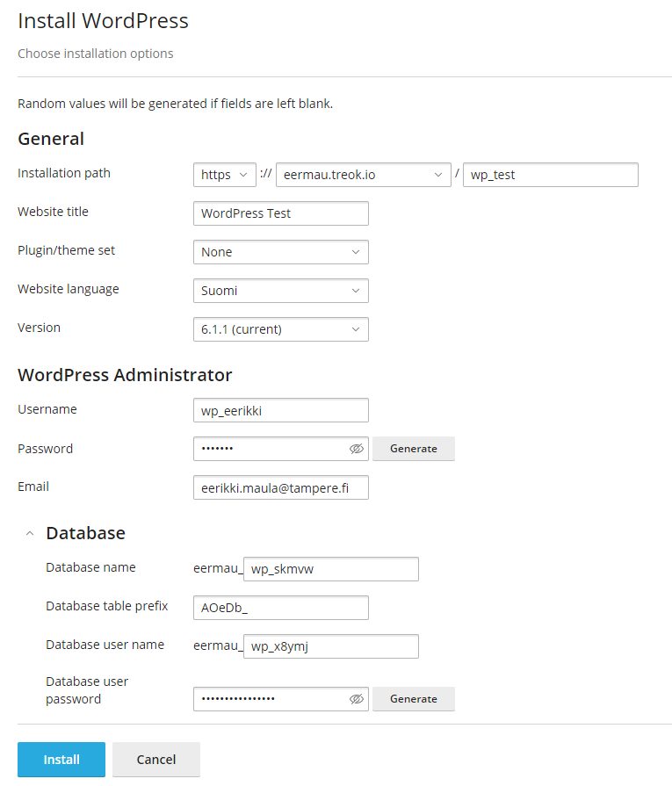
Task: Open the Version dropdown showing 6.1.1
Action: point(280,329)
